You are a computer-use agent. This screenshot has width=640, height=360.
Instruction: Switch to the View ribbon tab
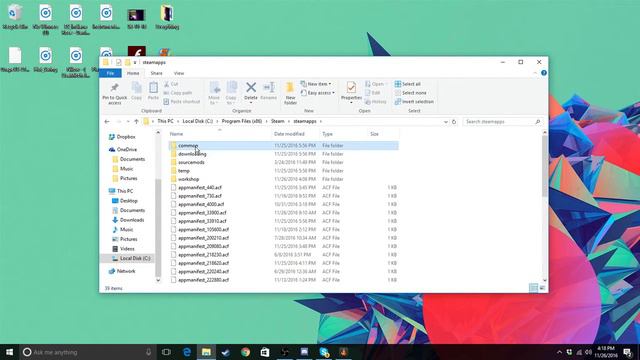tap(179, 73)
